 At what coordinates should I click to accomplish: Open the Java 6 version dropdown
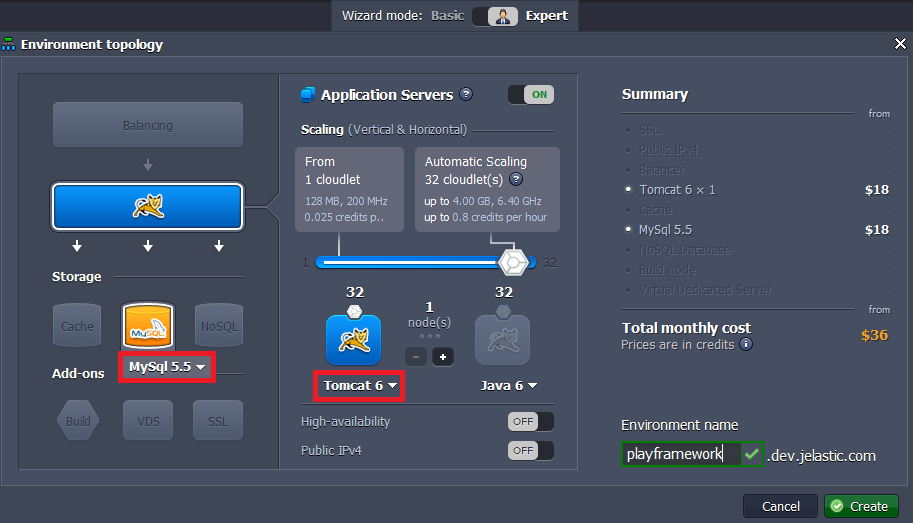pos(508,386)
